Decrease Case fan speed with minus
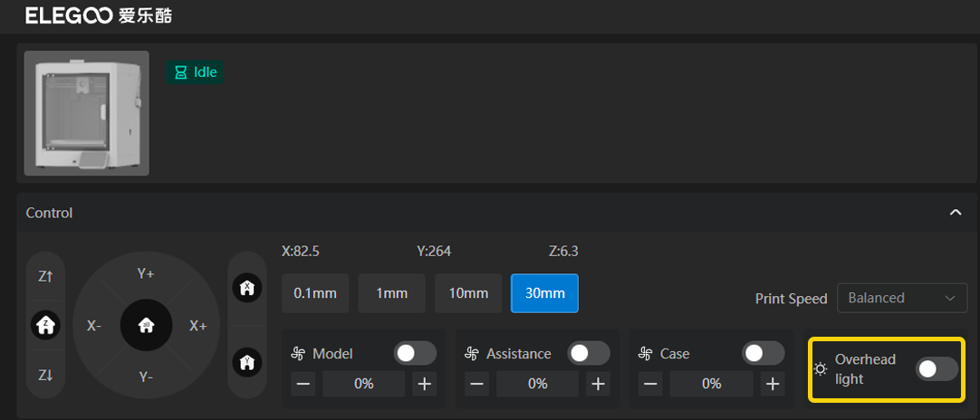Image resolution: width=980 pixels, height=420 pixels. coord(650,384)
